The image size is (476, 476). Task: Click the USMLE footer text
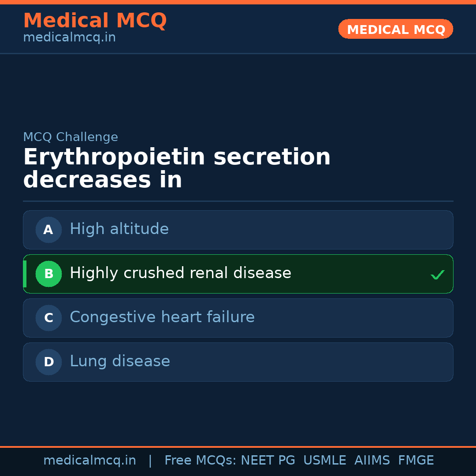coord(324,461)
